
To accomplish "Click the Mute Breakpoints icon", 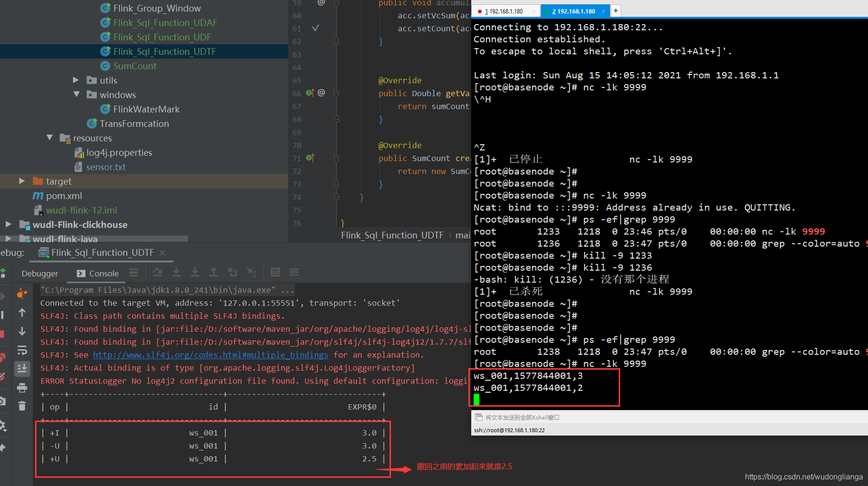I will pyautogui.click(x=2, y=377).
